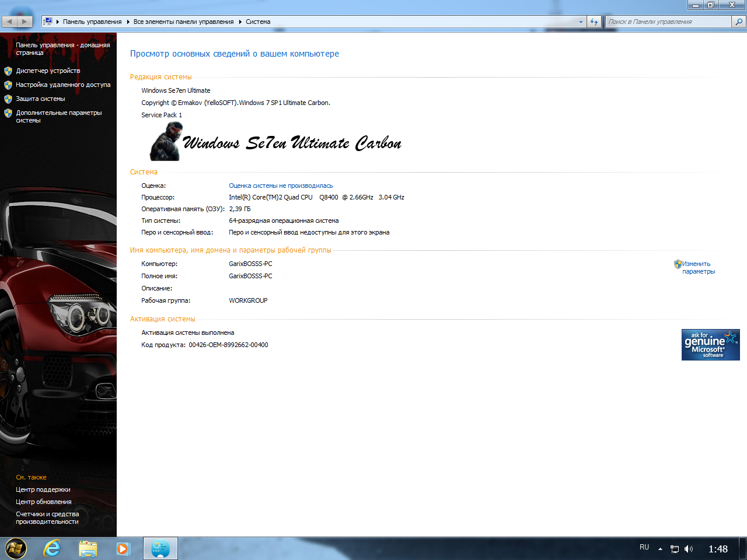Click the magnifier icon in the search box
The image size is (747, 560).
(x=739, y=22)
